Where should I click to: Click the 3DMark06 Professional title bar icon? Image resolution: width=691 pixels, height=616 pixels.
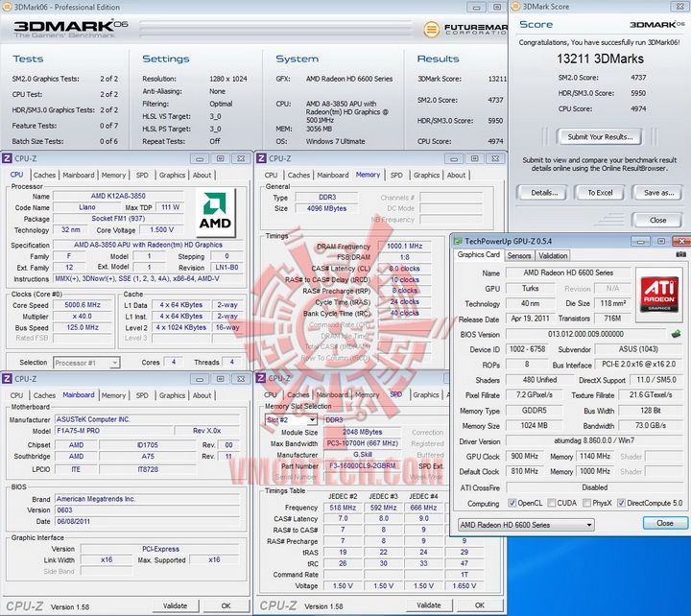(x=7, y=7)
